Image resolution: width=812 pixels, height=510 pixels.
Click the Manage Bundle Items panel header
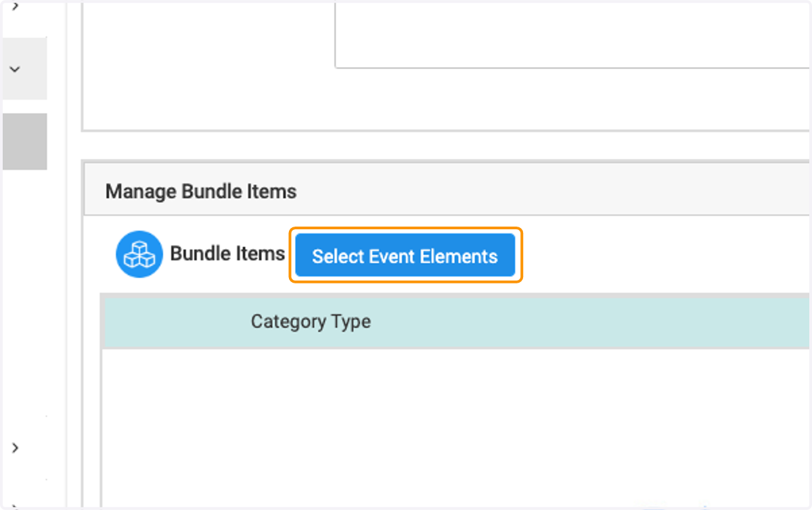click(x=447, y=191)
